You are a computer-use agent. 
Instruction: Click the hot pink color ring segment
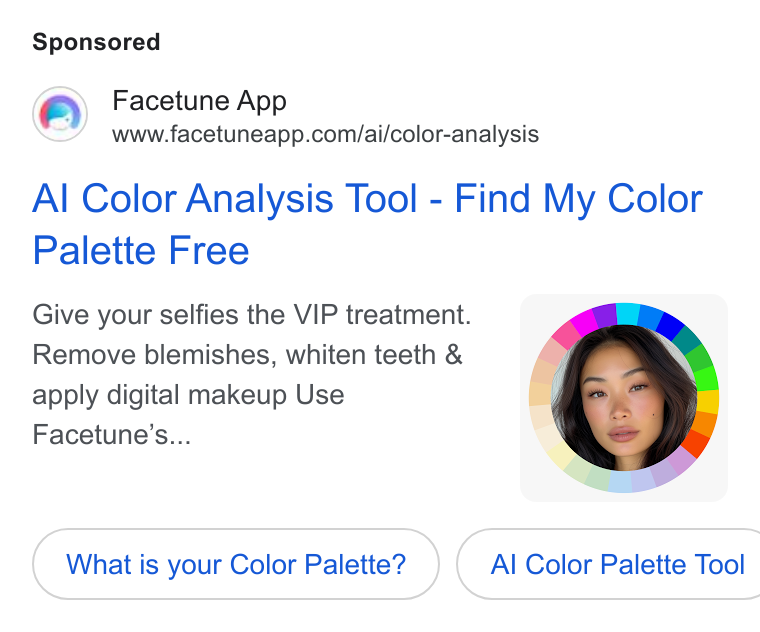[566, 334]
